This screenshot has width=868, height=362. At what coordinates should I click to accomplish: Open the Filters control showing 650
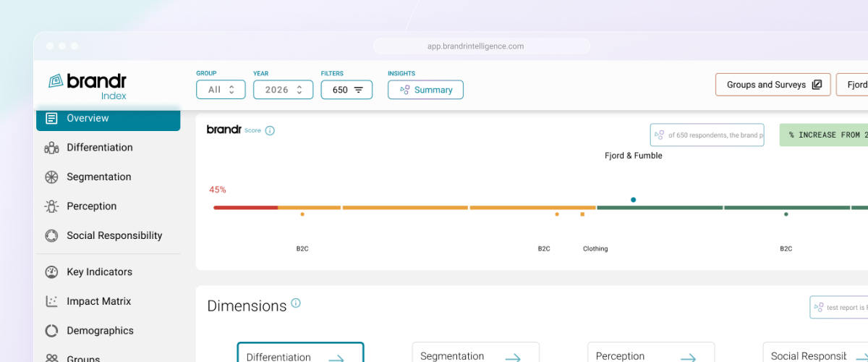pyautogui.click(x=346, y=90)
